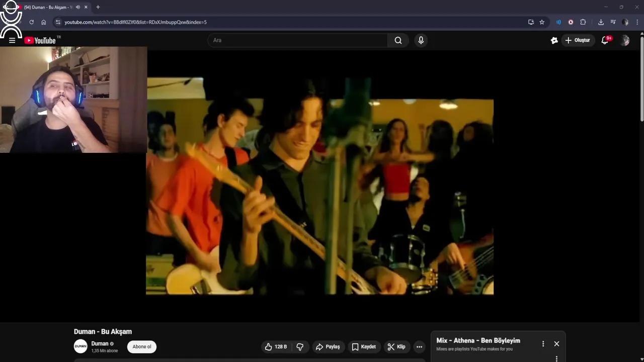Click the browser home button
The image size is (644, 362).
click(x=44, y=22)
